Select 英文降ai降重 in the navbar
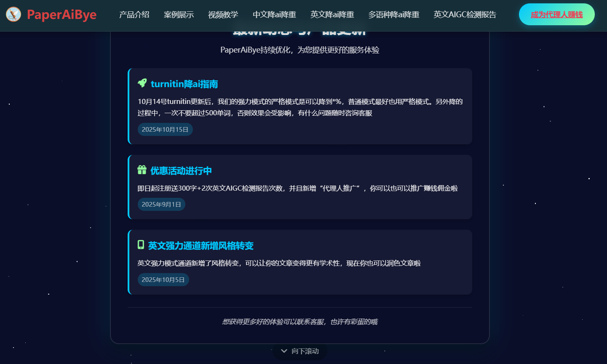 point(332,15)
